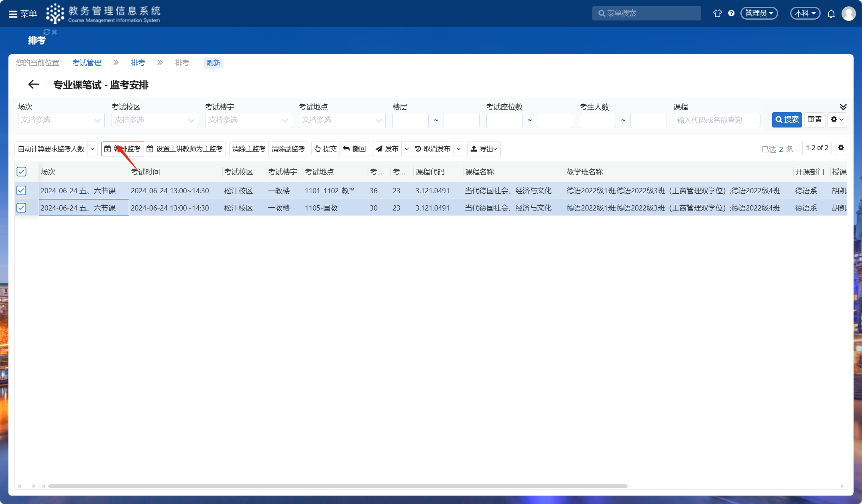The image size is (862, 504).
Task: Uncheck the row for 1105-国教 classroom
Action: pyautogui.click(x=22, y=208)
